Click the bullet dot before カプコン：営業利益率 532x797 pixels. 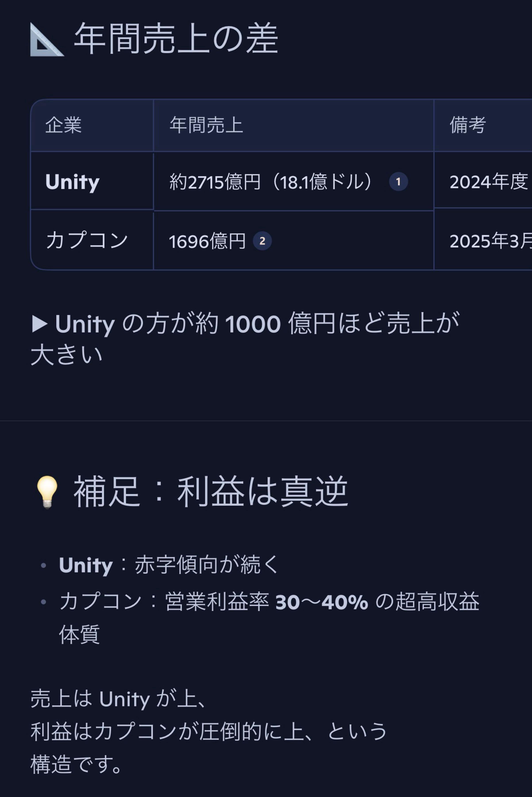tap(43, 602)
